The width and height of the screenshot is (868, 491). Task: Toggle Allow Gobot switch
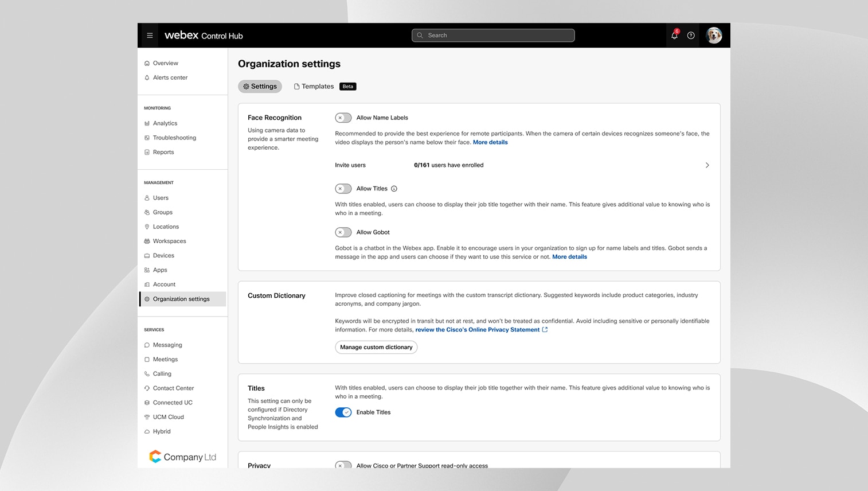pos(343,232)
